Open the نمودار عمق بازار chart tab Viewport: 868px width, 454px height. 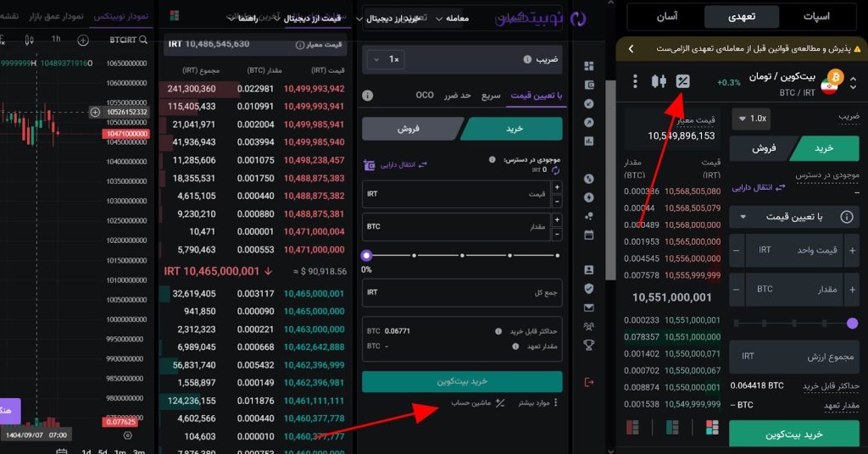click(56, 16)
